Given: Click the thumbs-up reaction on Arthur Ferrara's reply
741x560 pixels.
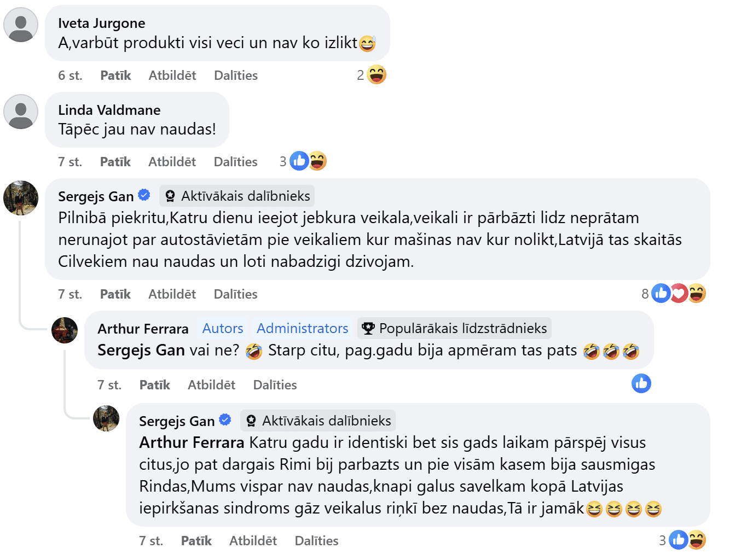Looking at the screenshot, I should click(x=641, y=383).
